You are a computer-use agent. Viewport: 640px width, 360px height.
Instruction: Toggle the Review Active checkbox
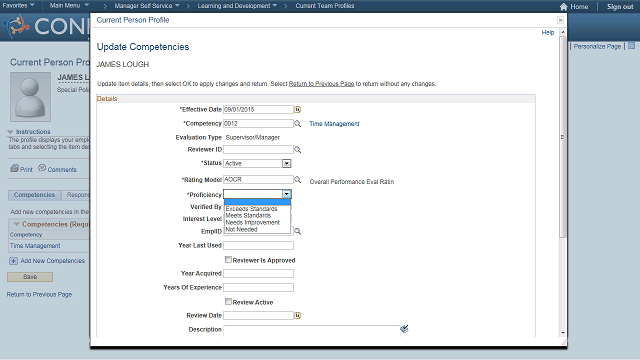tap(228, 302)
